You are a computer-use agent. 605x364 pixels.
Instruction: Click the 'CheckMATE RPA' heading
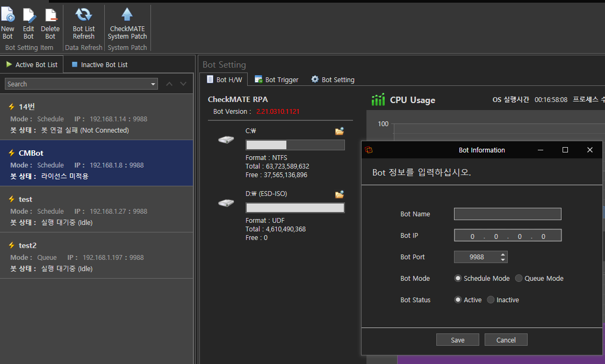tap(237, 99)
